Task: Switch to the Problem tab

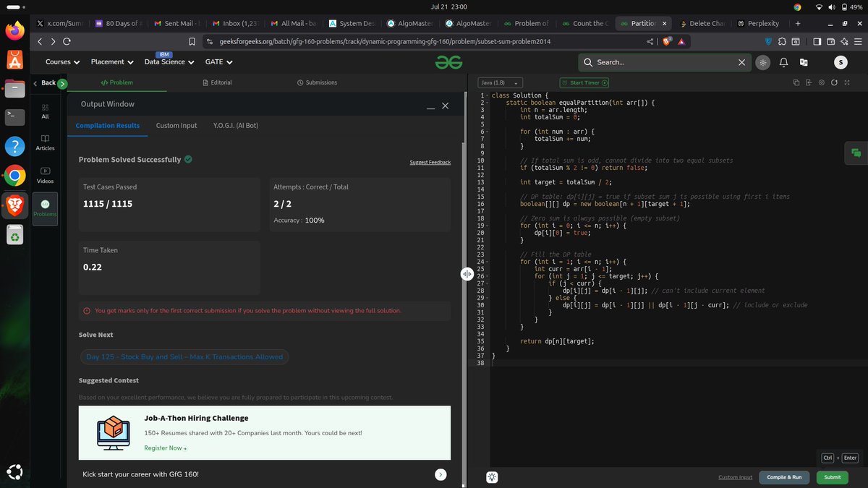Action: click(x=116, y=82)
